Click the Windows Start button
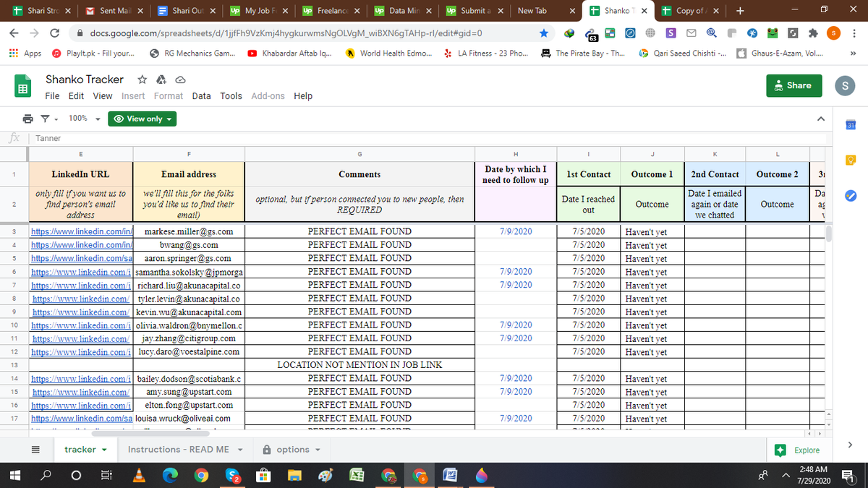This screenshot has height=488, width=868. (x=14, y=475)
